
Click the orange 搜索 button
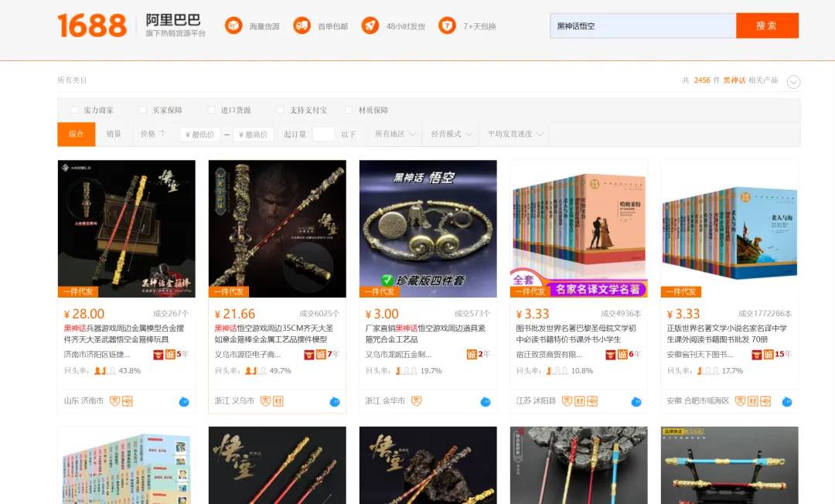point(767,26)
